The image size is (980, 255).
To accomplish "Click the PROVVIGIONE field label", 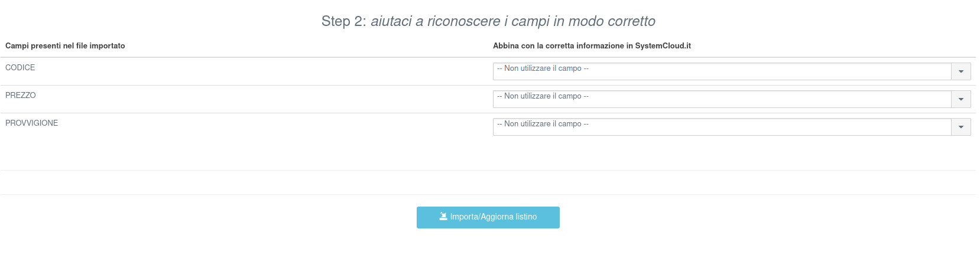I will [x=32, y=123].
